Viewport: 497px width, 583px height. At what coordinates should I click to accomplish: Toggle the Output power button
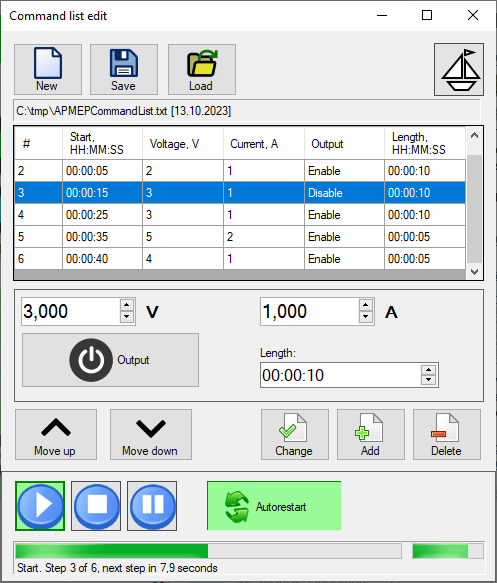pos(110,360)
